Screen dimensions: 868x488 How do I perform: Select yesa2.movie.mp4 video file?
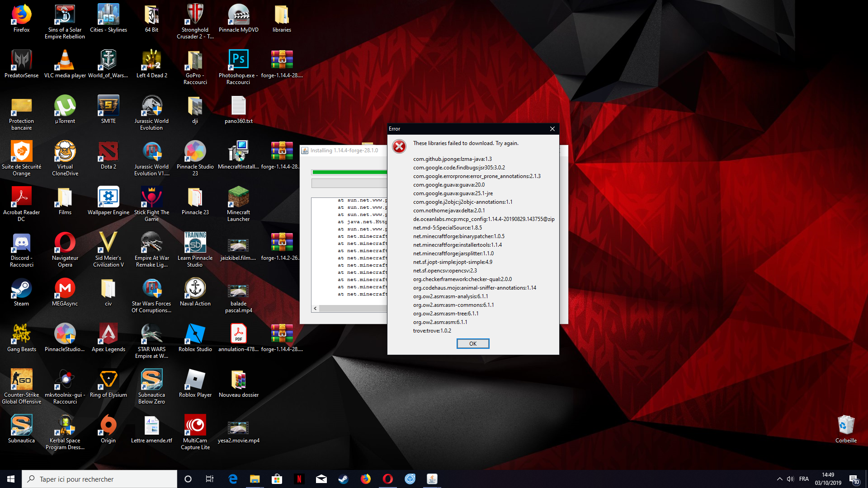click(x=238, y=430)
